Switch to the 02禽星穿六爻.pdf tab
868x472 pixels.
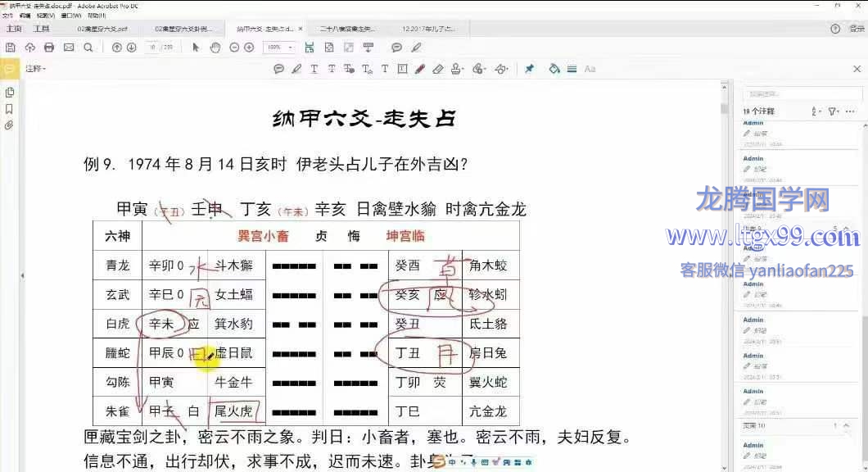102,29
